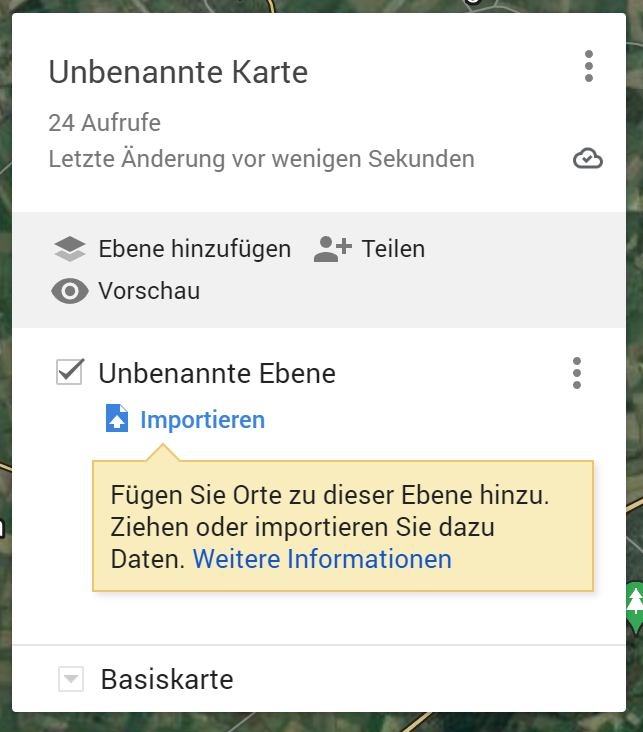Open the Weitere Informationen link
Viewport: 643px width, 732px height.
[322, 559]
